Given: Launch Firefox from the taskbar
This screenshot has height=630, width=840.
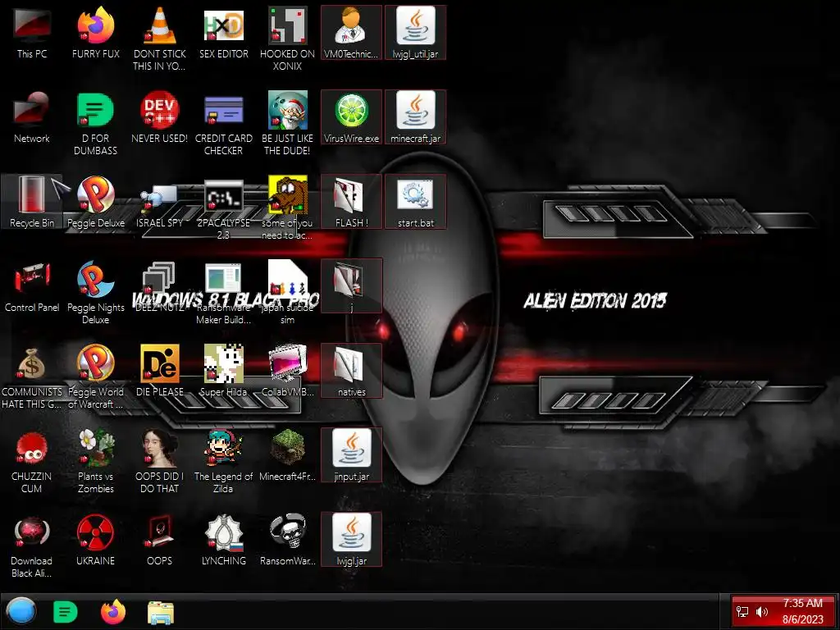Looking at the screenshot, I should coord(113,612).
